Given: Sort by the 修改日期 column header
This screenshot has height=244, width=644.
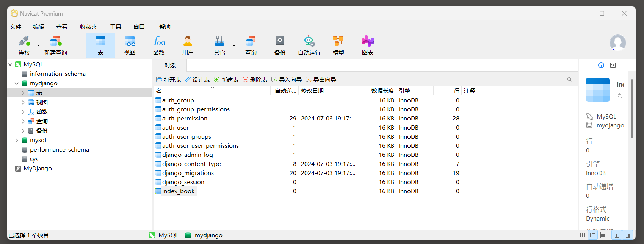Looking at the screenshot, I should [329, 91].
